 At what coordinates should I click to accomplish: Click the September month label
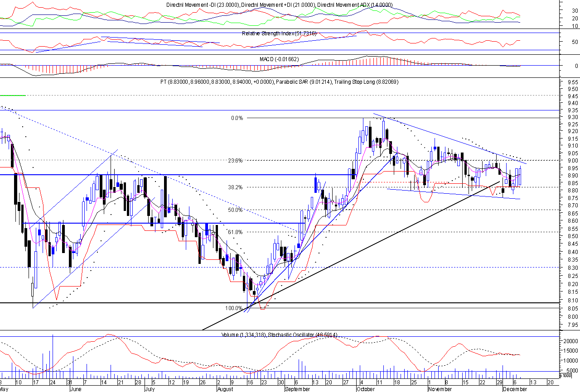tap(298, 389)
